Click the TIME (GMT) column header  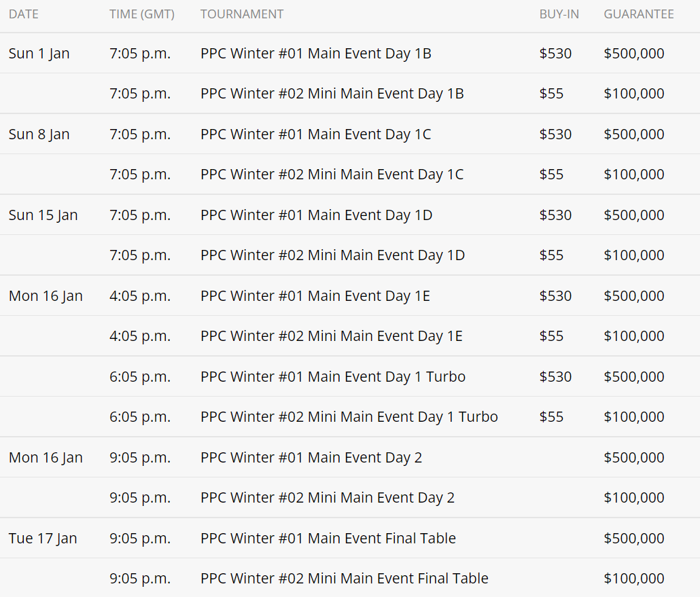[141, 14]
